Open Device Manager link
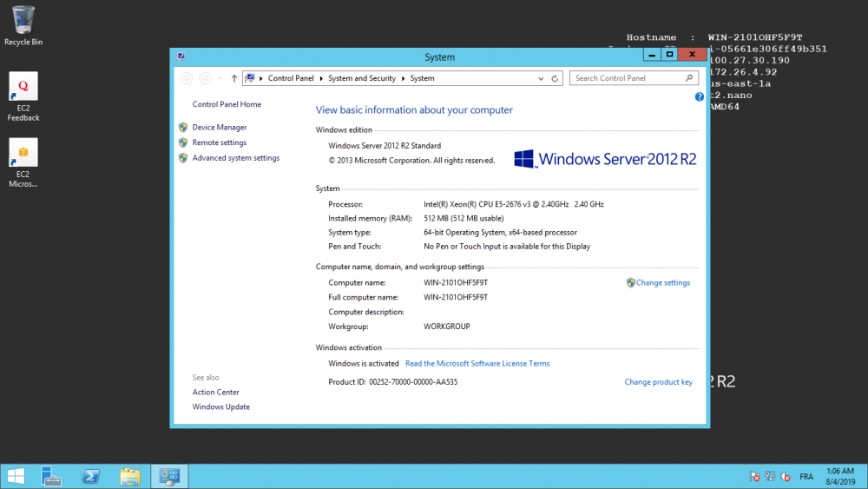The height and width of the screenshot is (489, 868). point(220,128)
